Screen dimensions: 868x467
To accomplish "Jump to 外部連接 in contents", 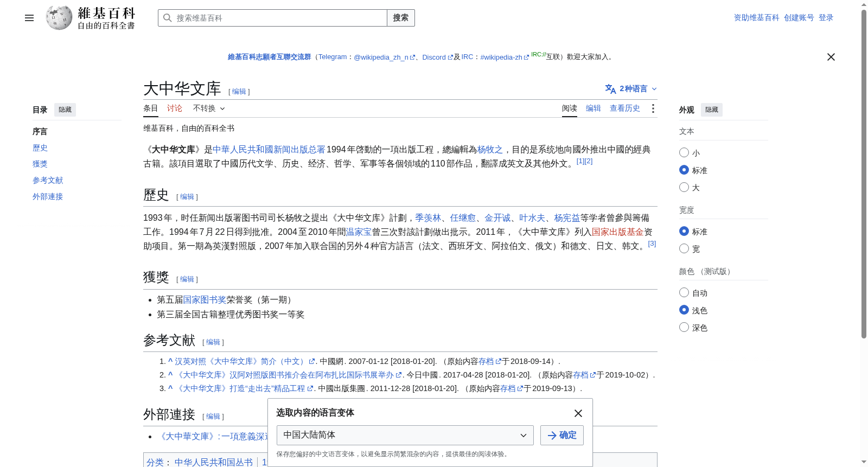I will pyautogui.click(x=48, y=197).
